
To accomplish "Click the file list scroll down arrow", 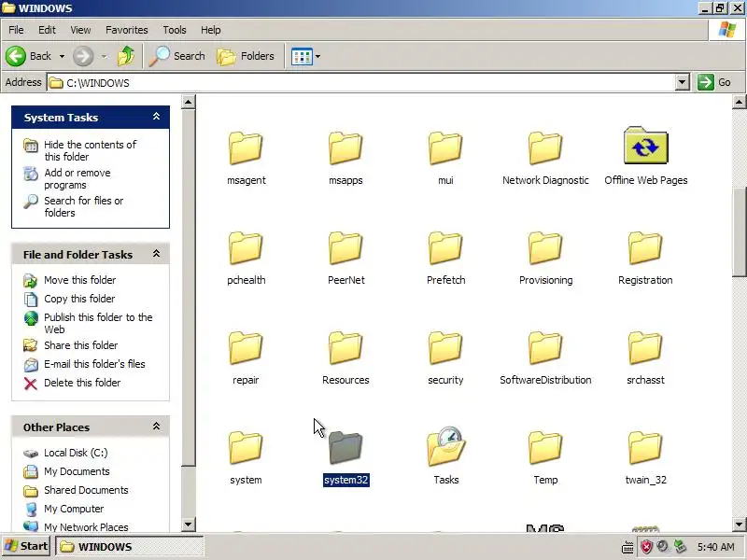I will pyautogui.click(x=739, y=525).
